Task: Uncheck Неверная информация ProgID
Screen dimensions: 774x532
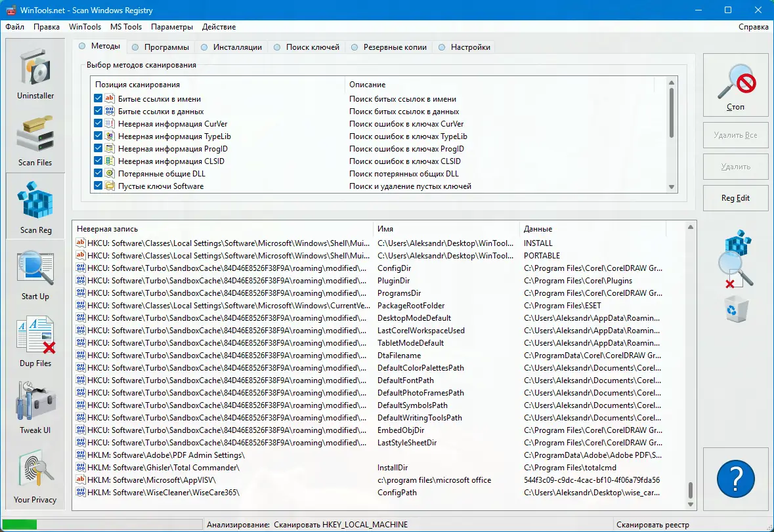Action: 98,148
